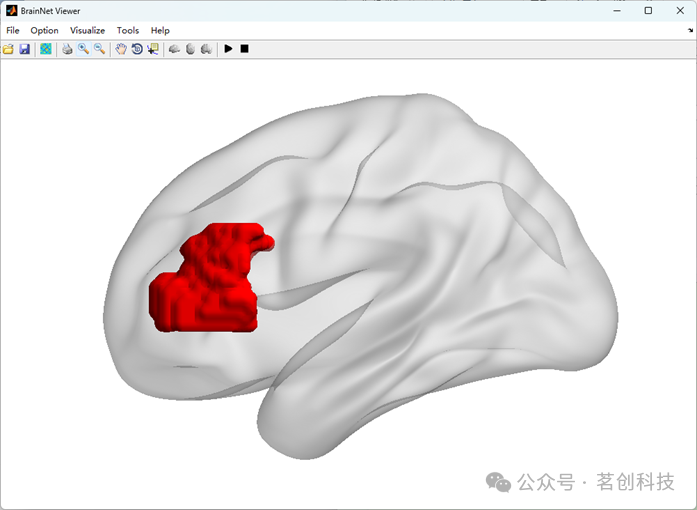
Task: Start the rotation demo play button
Action: click(x=228, y=48)
